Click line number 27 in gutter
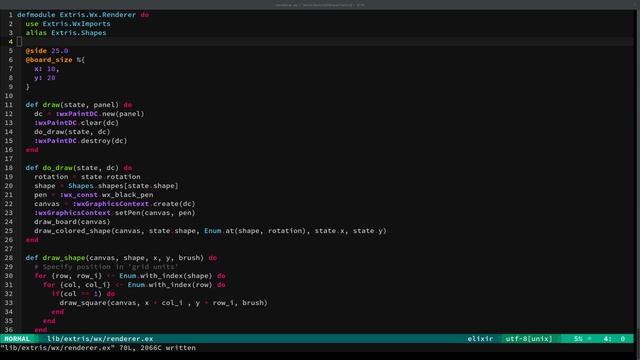The image size is (640, 360). click(x=9, y=249)
